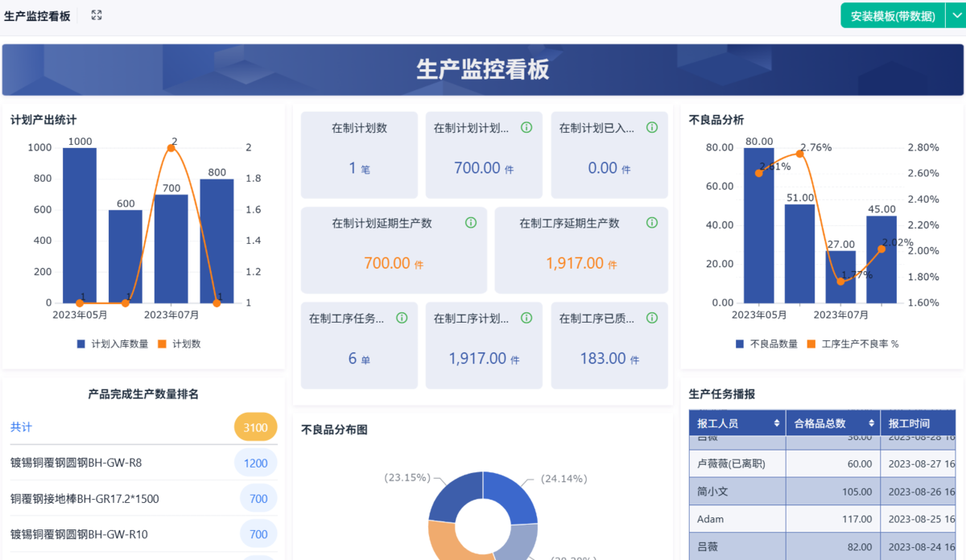The image size is (966, 560).
Task: Click table row for Adam
Action: click(822, 519)
